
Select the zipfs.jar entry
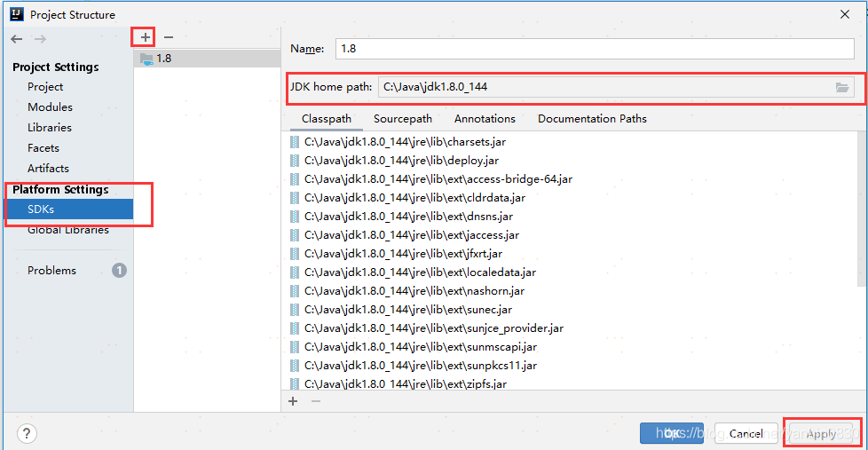coord(406,383)
